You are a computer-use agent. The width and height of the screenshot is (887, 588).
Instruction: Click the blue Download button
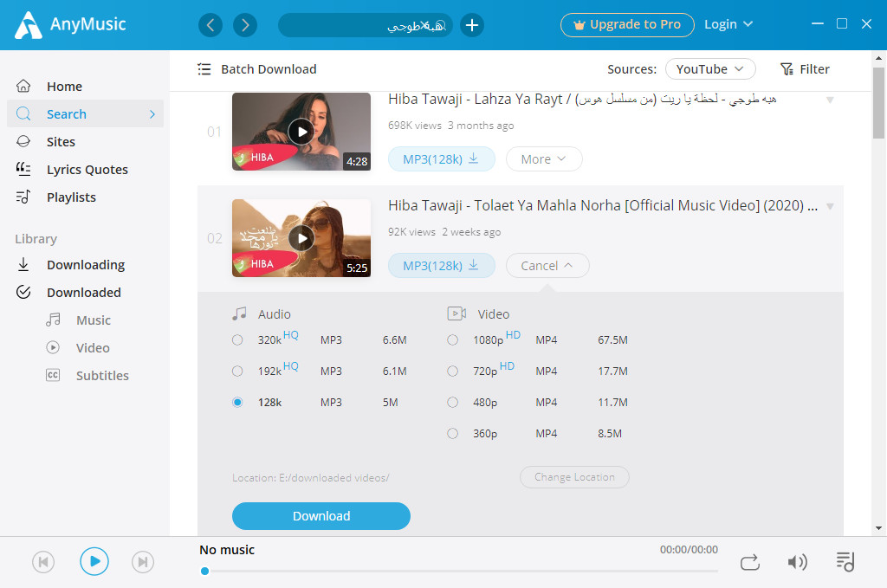pyautogui.click(x=320, y=515)
